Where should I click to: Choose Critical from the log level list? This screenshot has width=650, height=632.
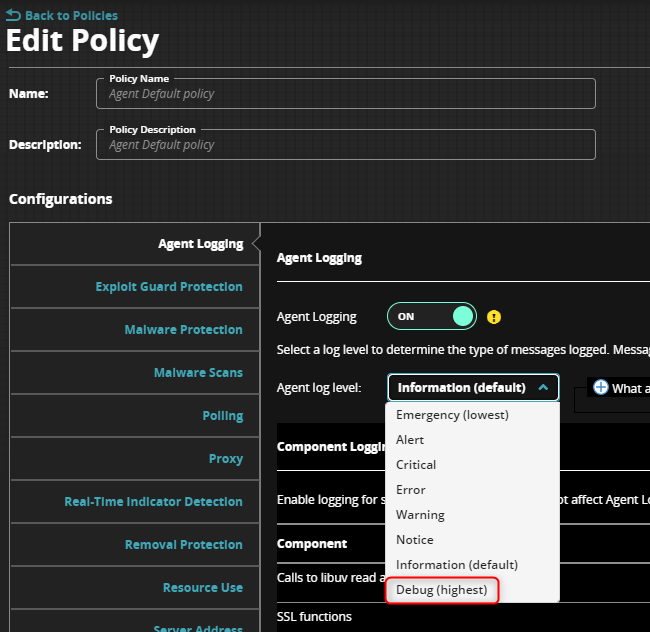point(416,465)
